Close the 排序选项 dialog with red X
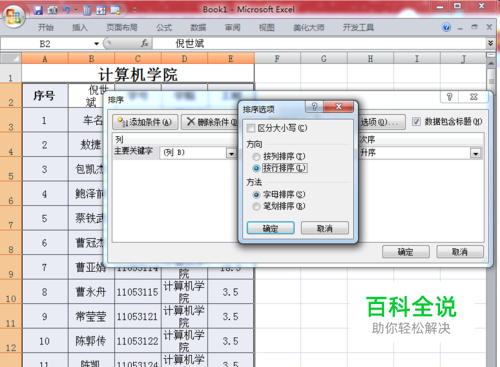 coord(338,107)
